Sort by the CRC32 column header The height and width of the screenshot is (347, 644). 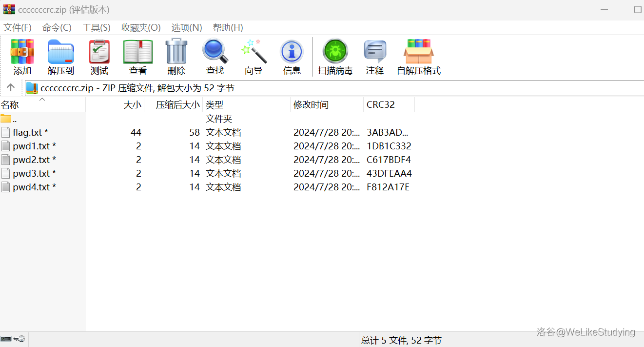coord(381,105)
